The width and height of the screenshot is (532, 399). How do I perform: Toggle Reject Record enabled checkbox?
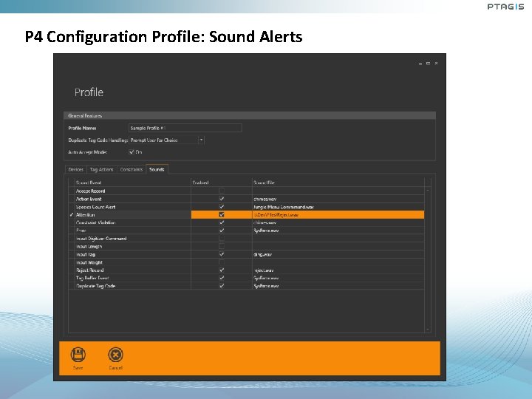point(222,270)
